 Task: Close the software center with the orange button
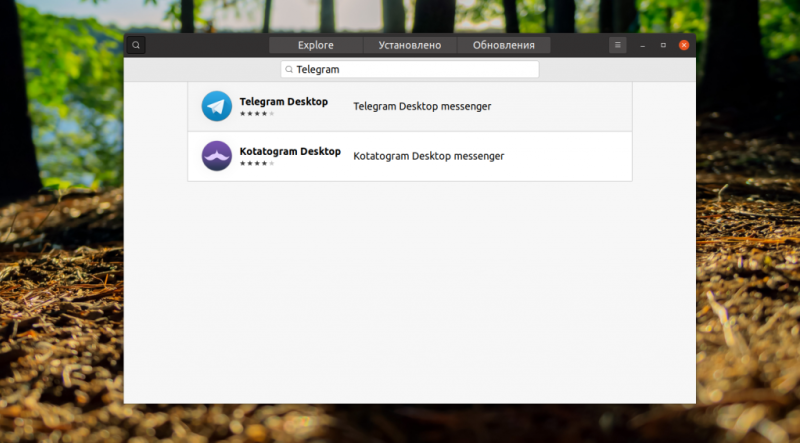pos(684,45)
